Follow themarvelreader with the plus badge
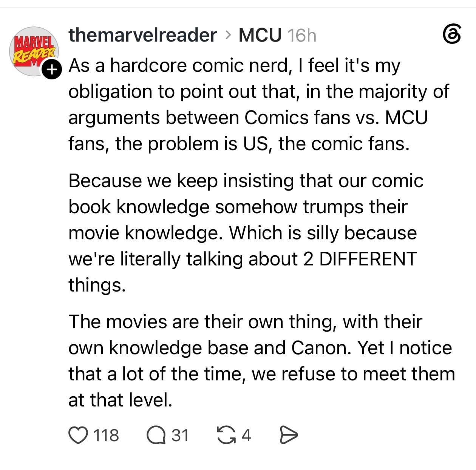This screenshot has width=476, height=470. point(51,70)
